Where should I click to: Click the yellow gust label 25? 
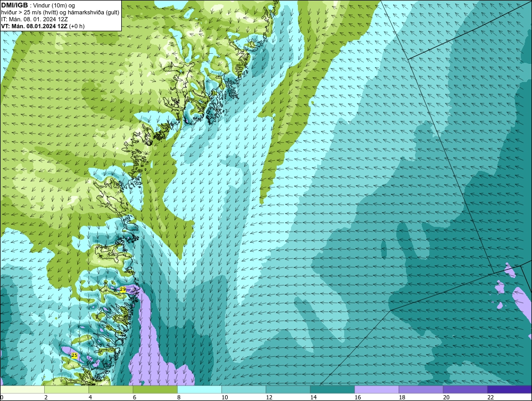(x=74, y=355)
